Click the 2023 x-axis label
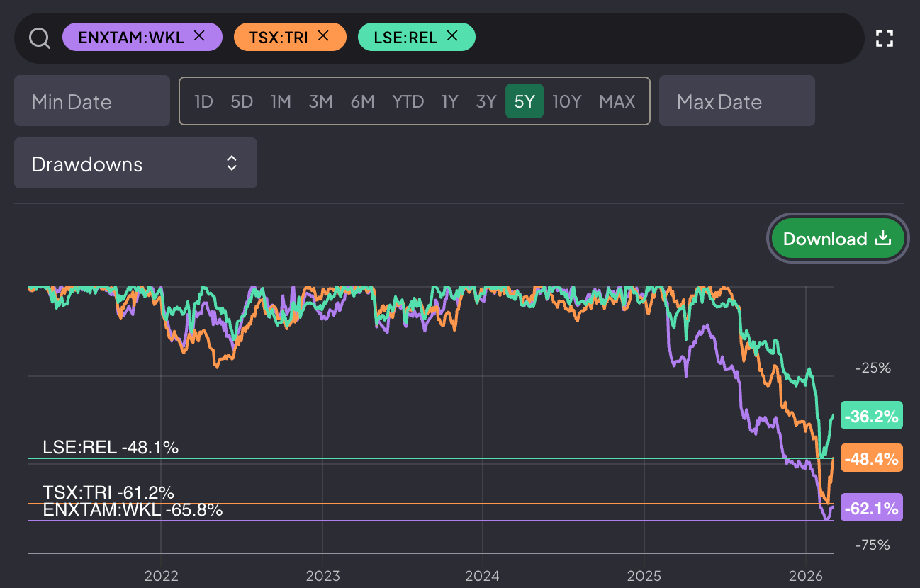This screenshot has width=920, height=588. (322, 576)
